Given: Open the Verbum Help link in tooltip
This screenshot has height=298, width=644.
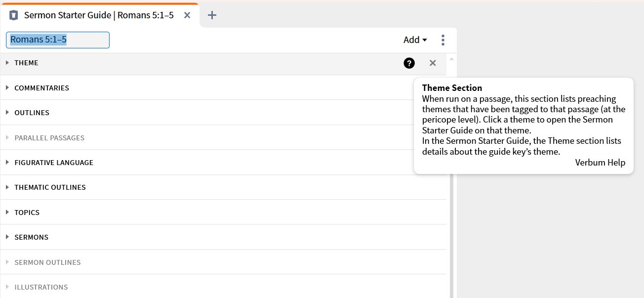Looking at the screenshot, I should tap(600, 163).
